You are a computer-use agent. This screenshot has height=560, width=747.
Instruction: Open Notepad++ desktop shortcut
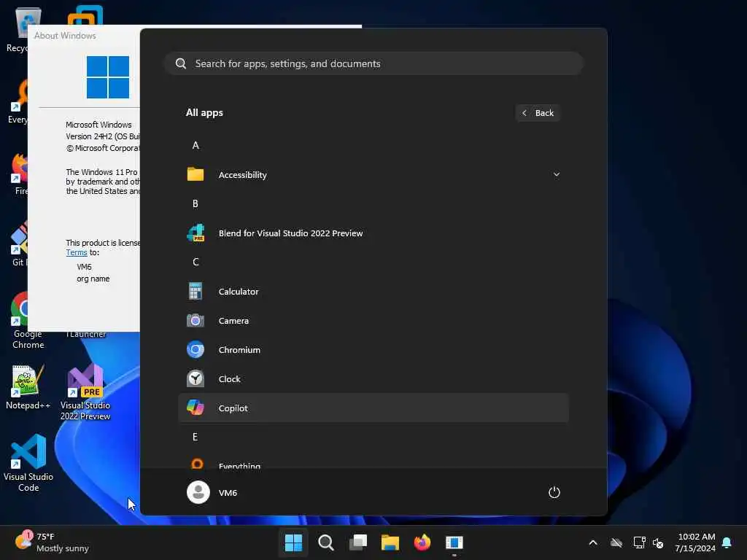click(x=28, y=387)
